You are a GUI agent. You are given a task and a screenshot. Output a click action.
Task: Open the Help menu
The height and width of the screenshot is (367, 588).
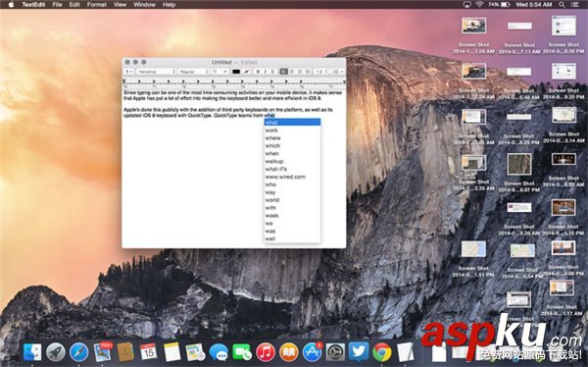pyautogui.click(x=169, y=5)
